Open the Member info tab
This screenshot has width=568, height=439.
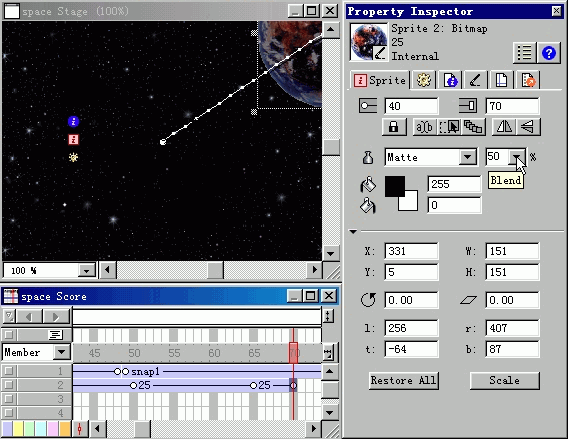point(450,80)
